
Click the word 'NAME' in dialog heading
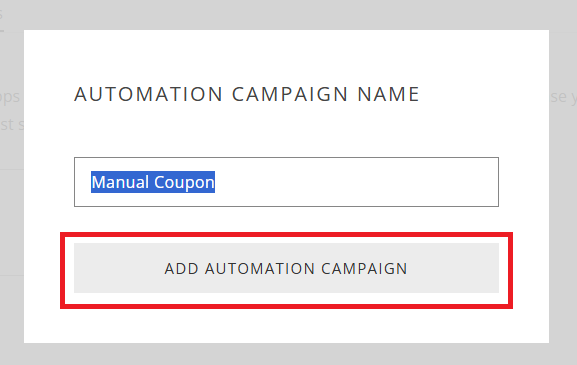388,94
